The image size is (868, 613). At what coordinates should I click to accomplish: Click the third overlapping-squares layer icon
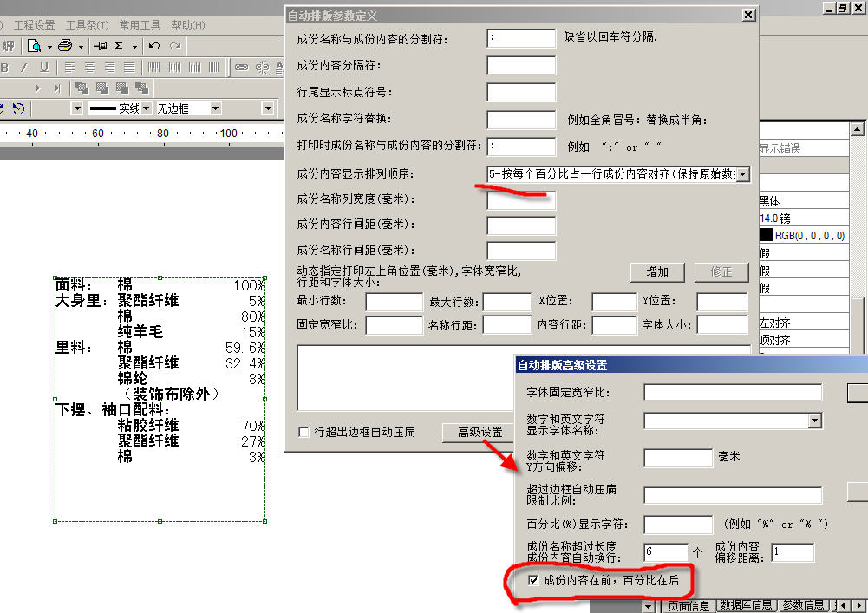121,88
